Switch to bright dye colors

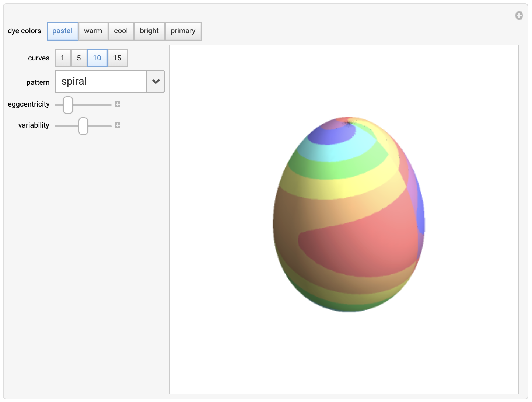(x=149, y=31)
